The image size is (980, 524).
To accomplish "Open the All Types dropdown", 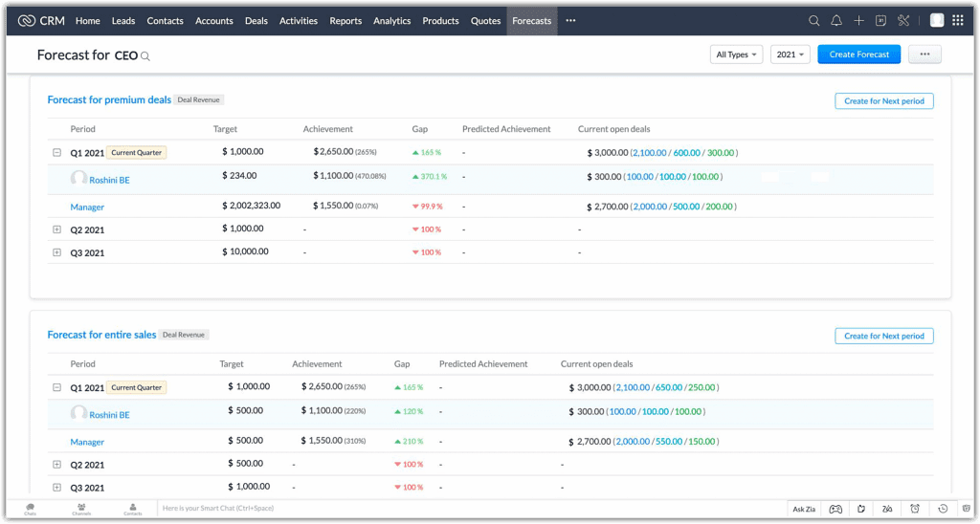I will tap(736, 55).
